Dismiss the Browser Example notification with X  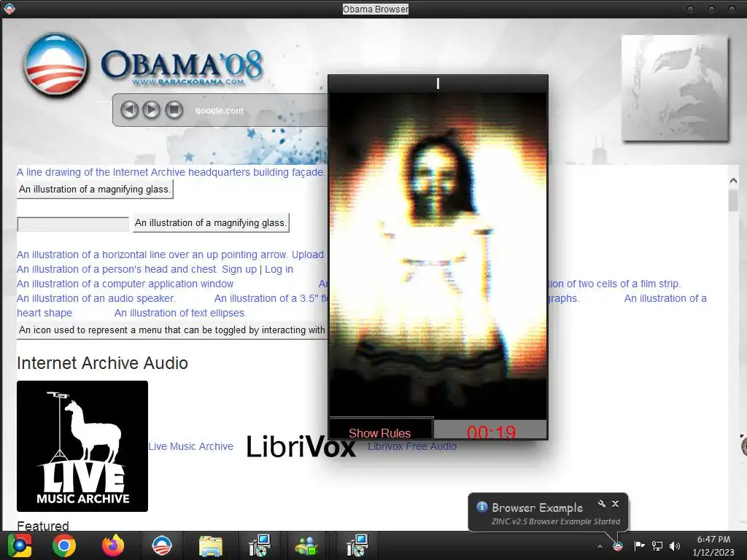pyautogui.click(x=616, y=504)
